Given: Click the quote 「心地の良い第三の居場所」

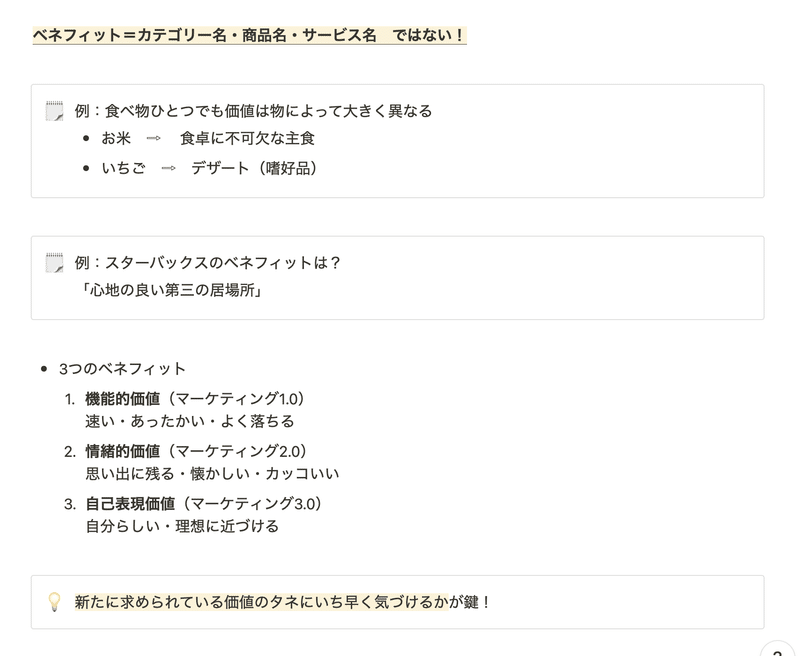Looking at the screenshot, I should 172,290.
